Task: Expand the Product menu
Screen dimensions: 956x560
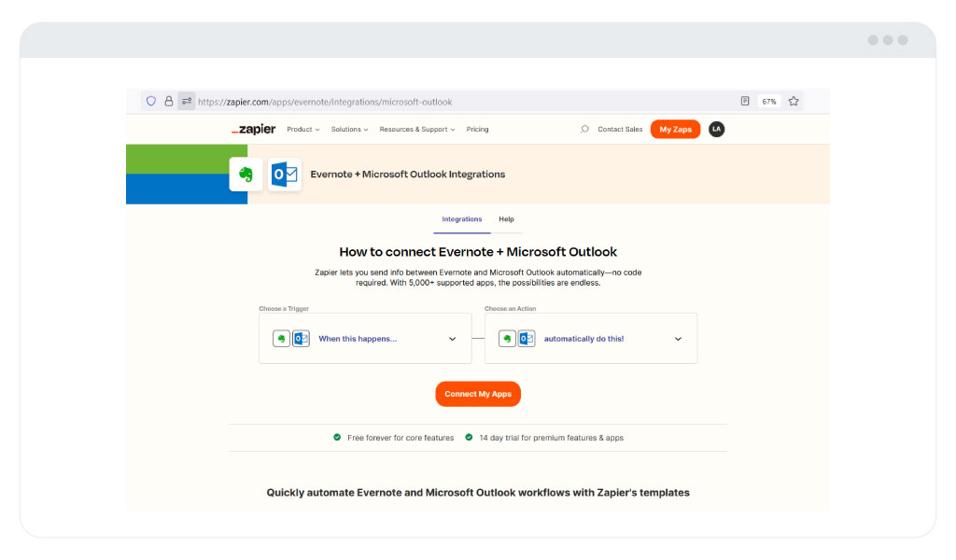Action: pyautogui.click(x=303, y=129)
